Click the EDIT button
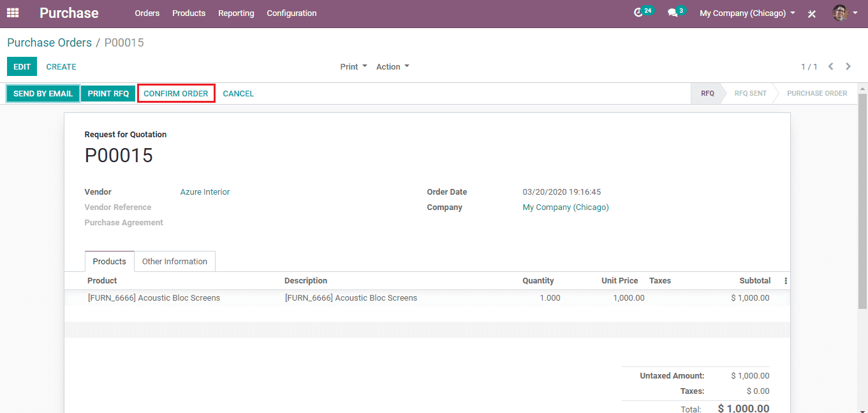This screenshot has width=868, height=413. pos(22,66)
